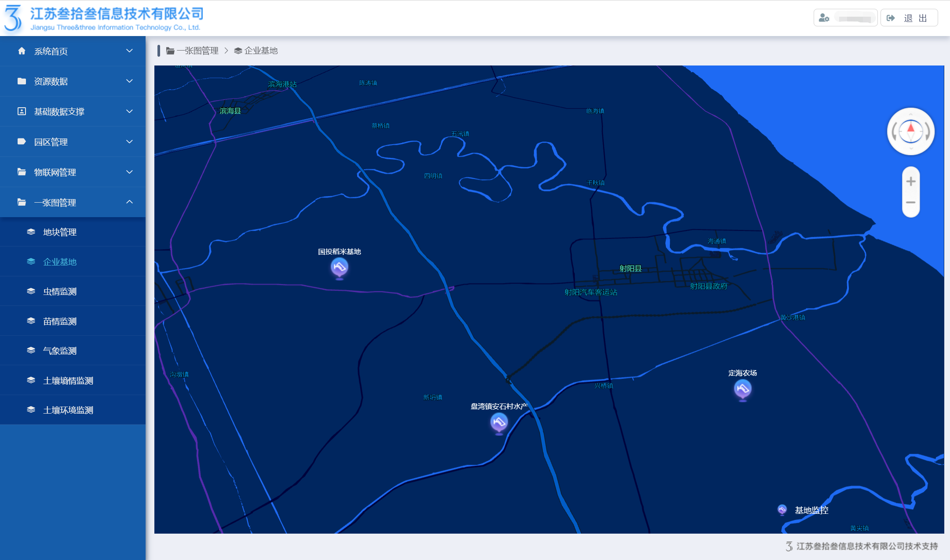
Task: Click the 一张图管理 breadcrumb link
Action: (x=197, y=51)
